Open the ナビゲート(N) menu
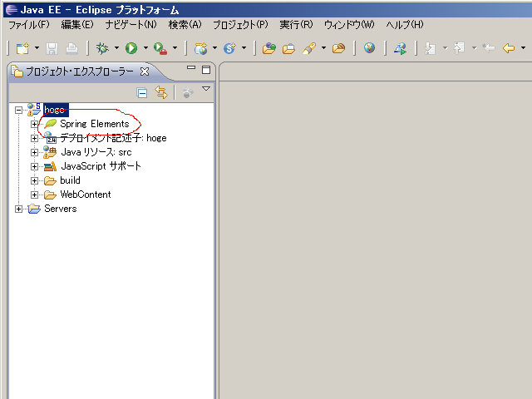Viewport: 532px width, 399px height. coord(131,24)
